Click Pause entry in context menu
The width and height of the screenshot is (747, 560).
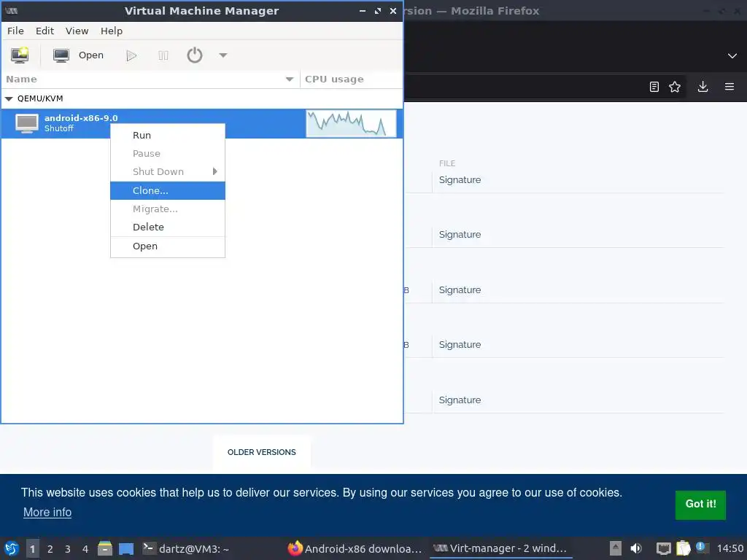point(168,153)
